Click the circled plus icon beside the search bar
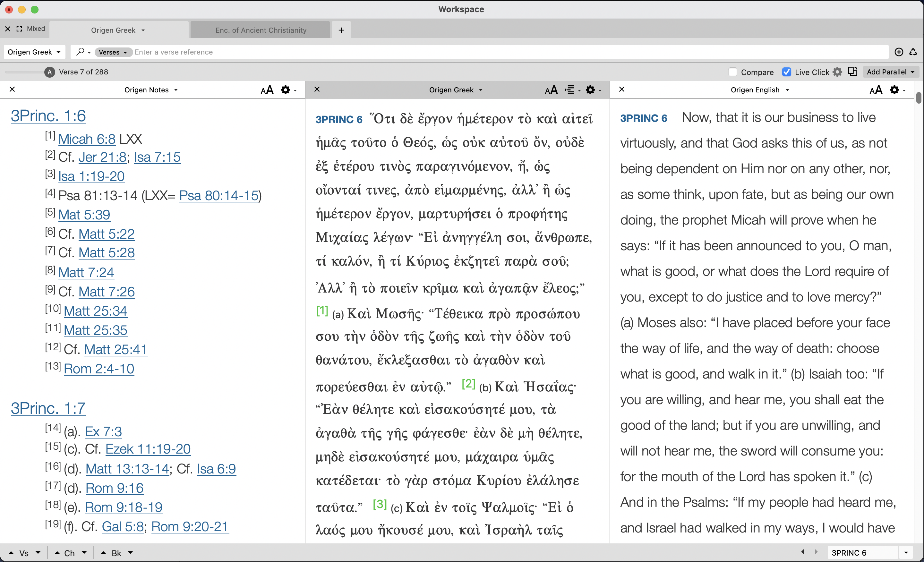The width and height of the screenshot is (924, 562). [x=899, y=52]
